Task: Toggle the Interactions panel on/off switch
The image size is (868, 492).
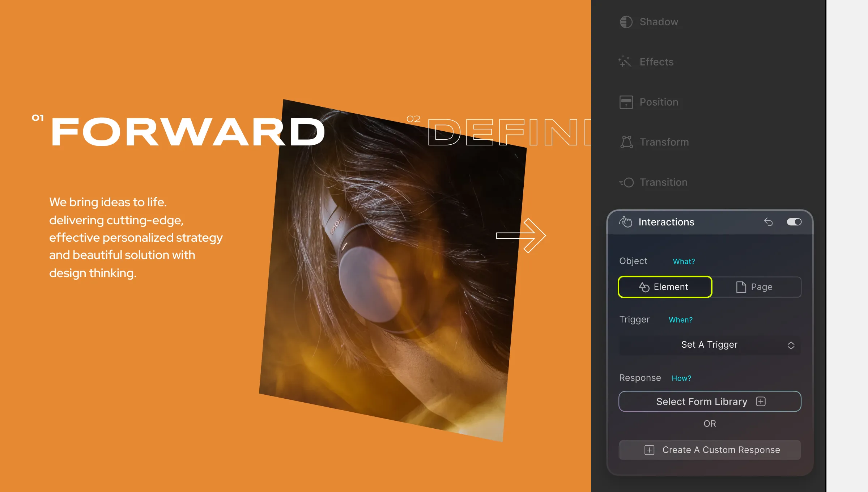Action: [x=793, y=222]
